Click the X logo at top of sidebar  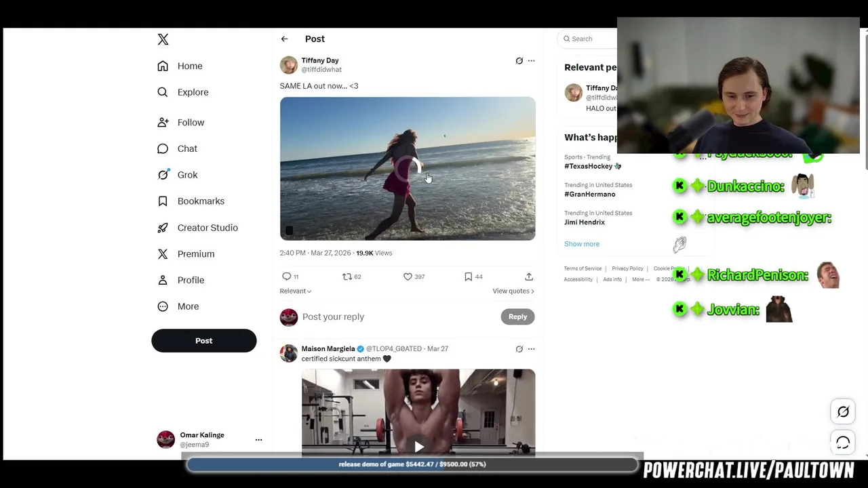tap(163, 39)
